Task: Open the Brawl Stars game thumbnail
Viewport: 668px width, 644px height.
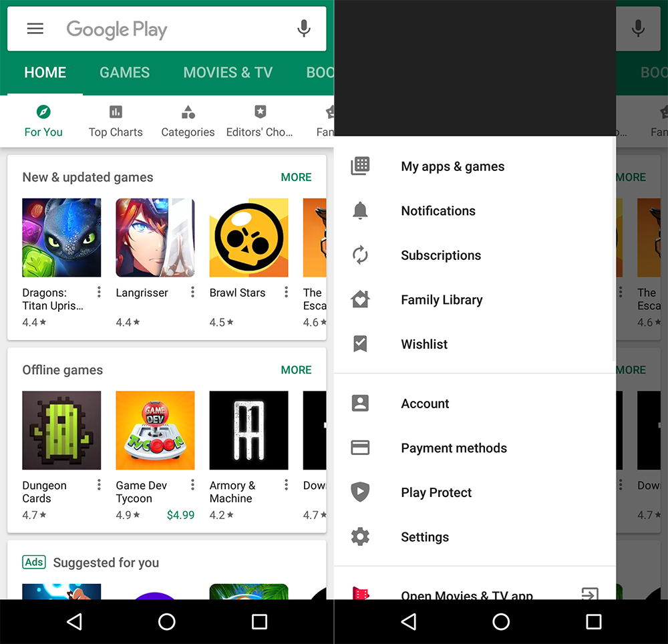Action: click(x=248, y=238)
